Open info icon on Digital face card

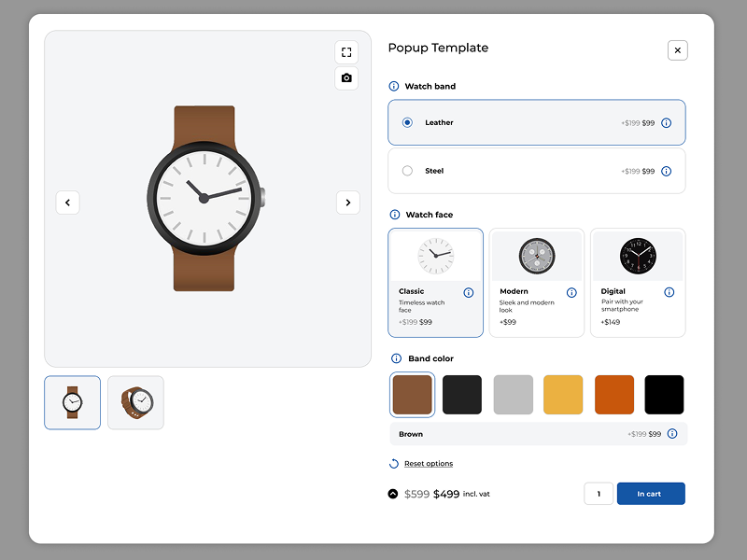(x=669, y=292)
